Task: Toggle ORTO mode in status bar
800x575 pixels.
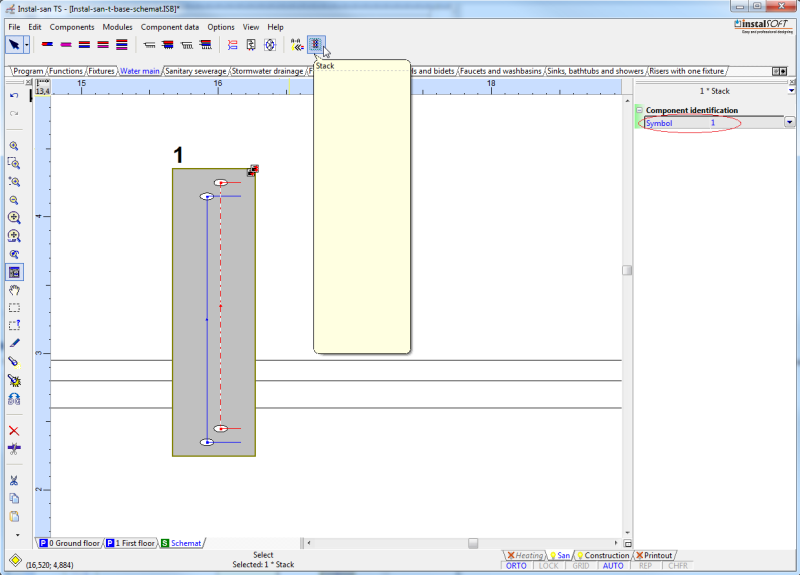Action: click(x=516, y=565)
